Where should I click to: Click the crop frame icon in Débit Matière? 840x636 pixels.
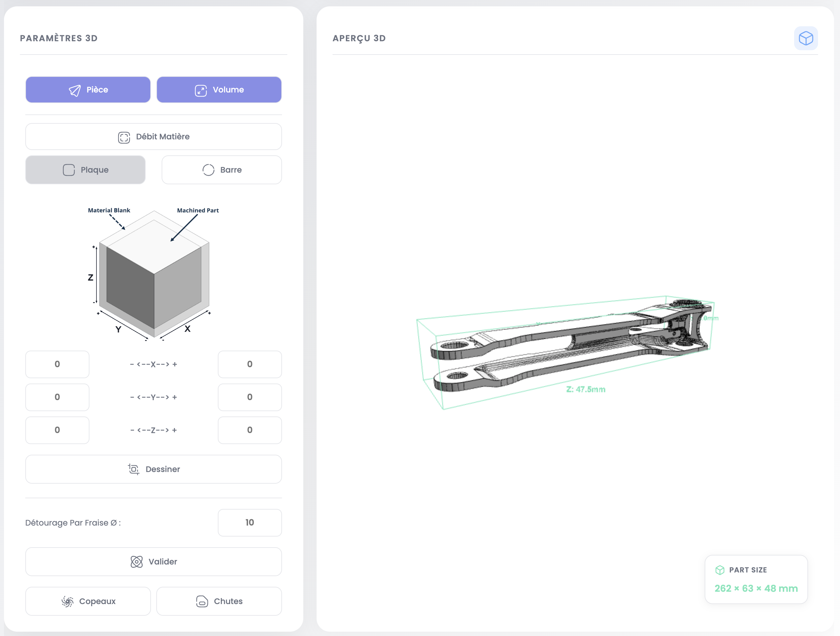tap(124, 137)
